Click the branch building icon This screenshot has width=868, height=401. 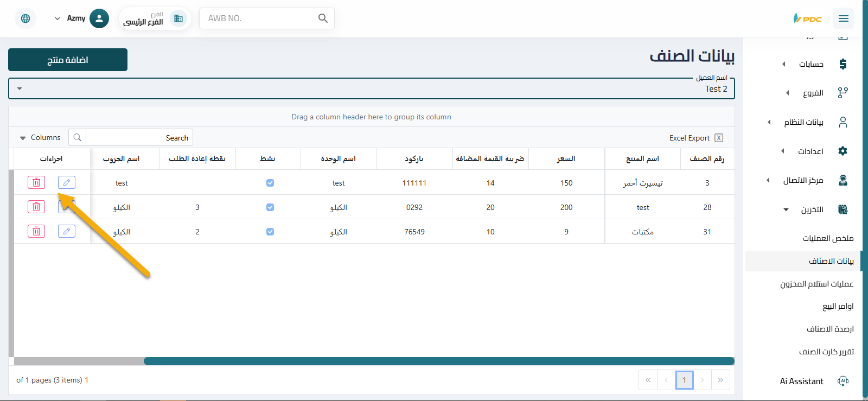point(178,18)
